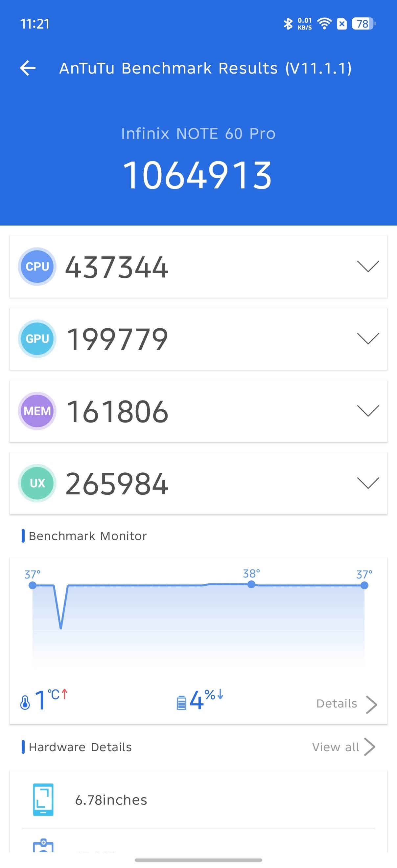Tap the battery drop icon
397x868 pixels.
tap(181, 703)
